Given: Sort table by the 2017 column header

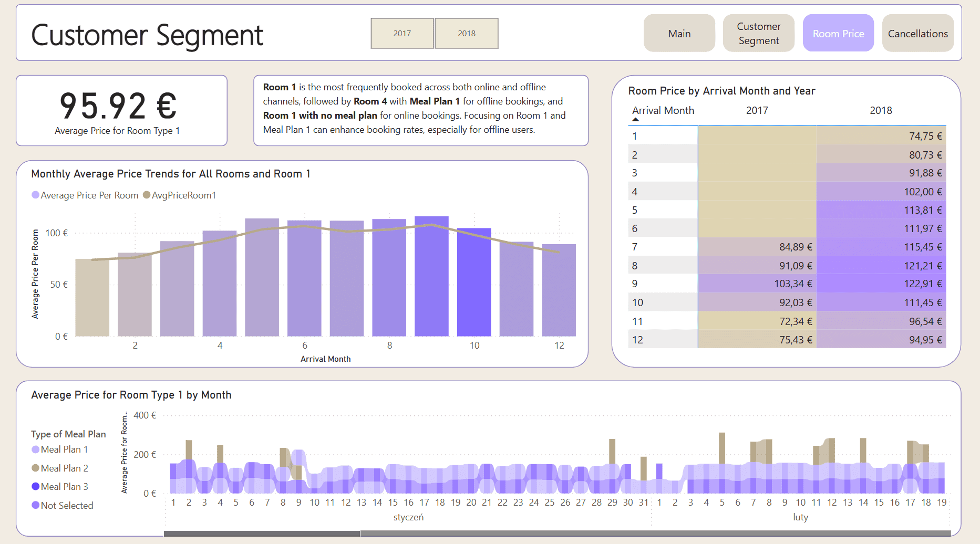Looking at the screenshot, I should (757, 110).
